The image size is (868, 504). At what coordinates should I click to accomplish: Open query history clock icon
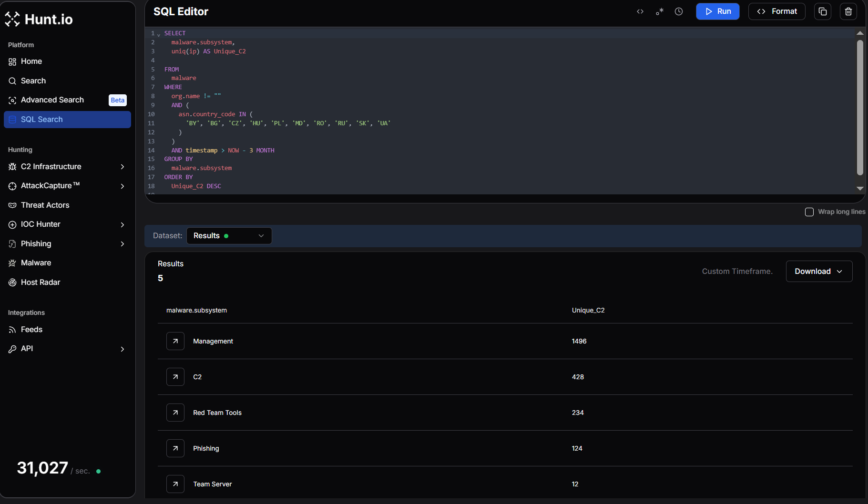click(679, 11)
